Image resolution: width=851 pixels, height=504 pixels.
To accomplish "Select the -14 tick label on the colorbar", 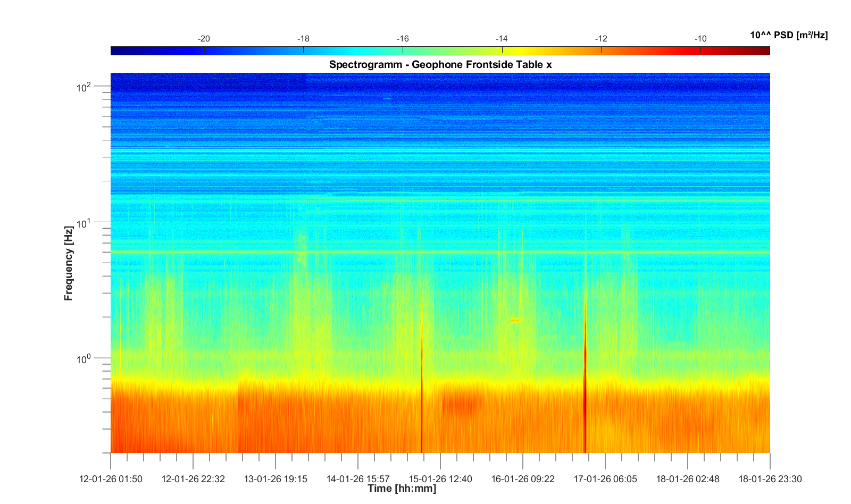I will click(x=502, y=39).
